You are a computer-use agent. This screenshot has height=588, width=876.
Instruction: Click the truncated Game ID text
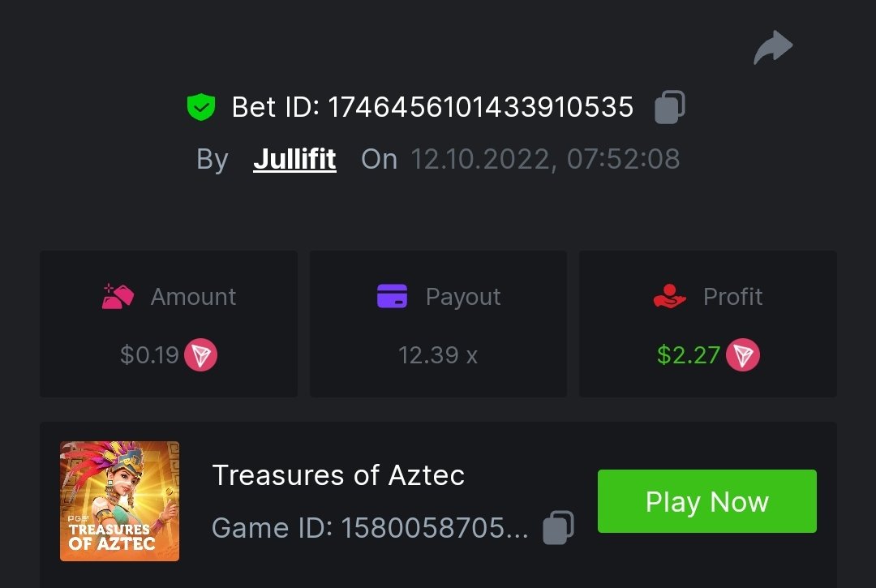(370, 528)
